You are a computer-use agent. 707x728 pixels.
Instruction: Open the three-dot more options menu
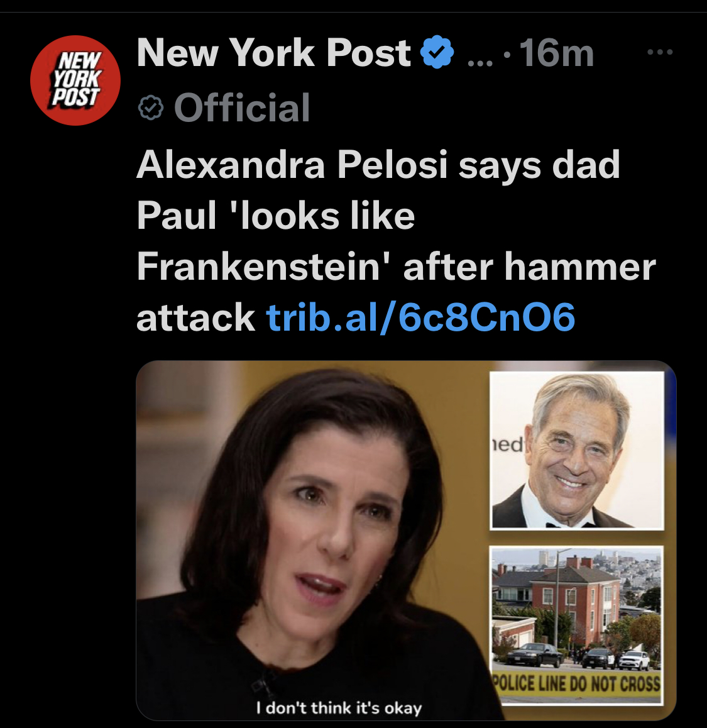pyautogui.click(x=660, y=52)
